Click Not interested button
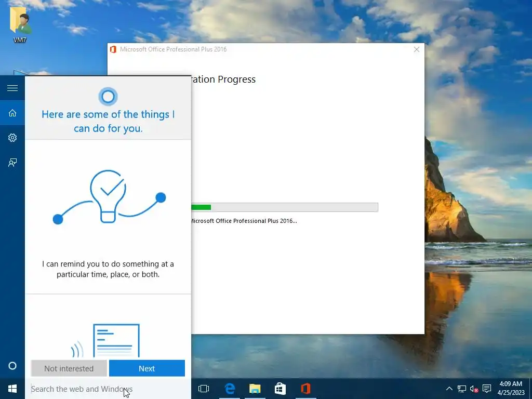 (69, 368)
